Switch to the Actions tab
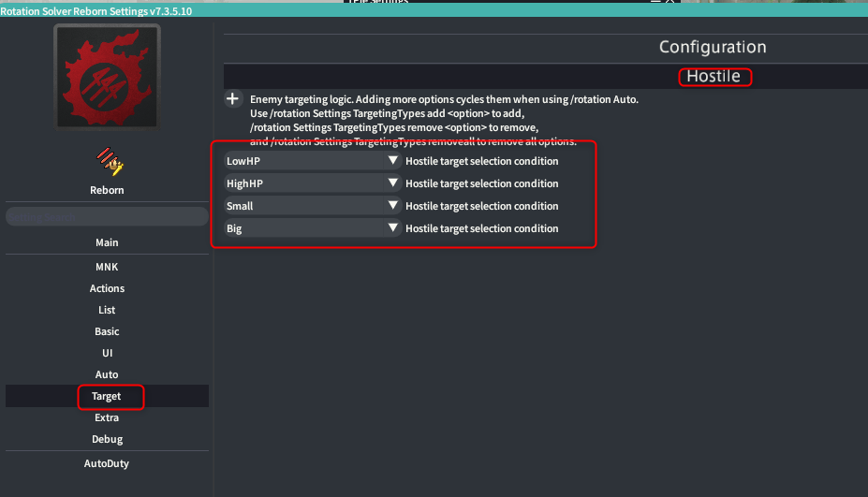868x497 pixels. [x=107, y=288]
